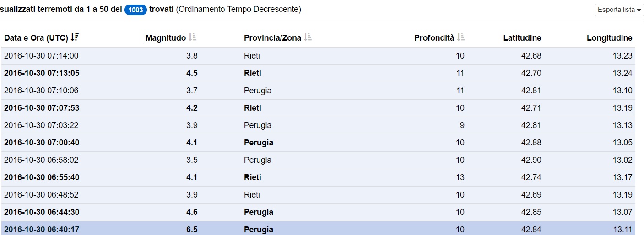Click the Latitudine column header

[x=522, y=38]
